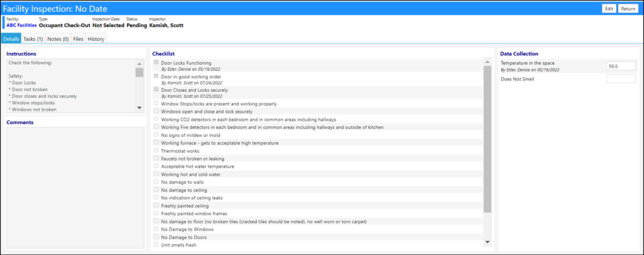Toggle Door Closes and Locks securely checkbox

[x=156, y=90]
